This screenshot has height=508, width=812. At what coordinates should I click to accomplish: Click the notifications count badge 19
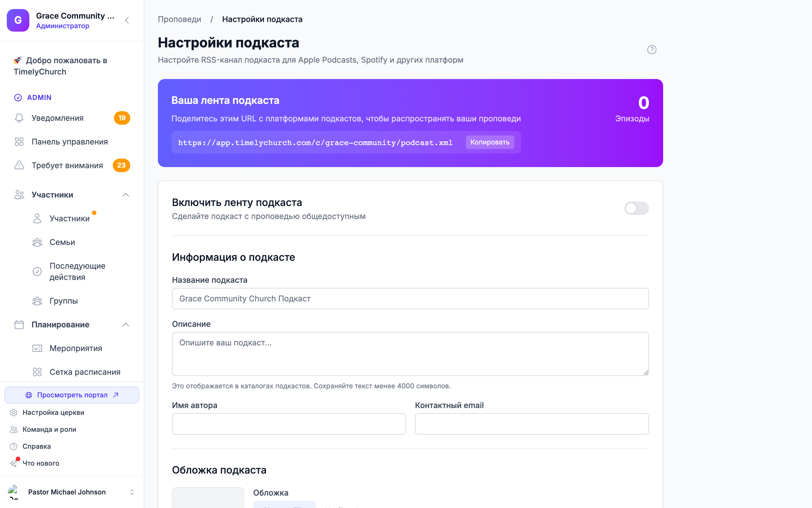click(x=122, y=118)
